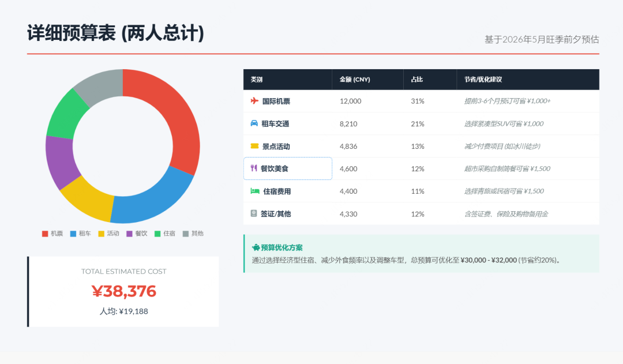Open the 预算优化方案 panel
The height and width of the screenshot is (364, 623).
click(421, 254)
